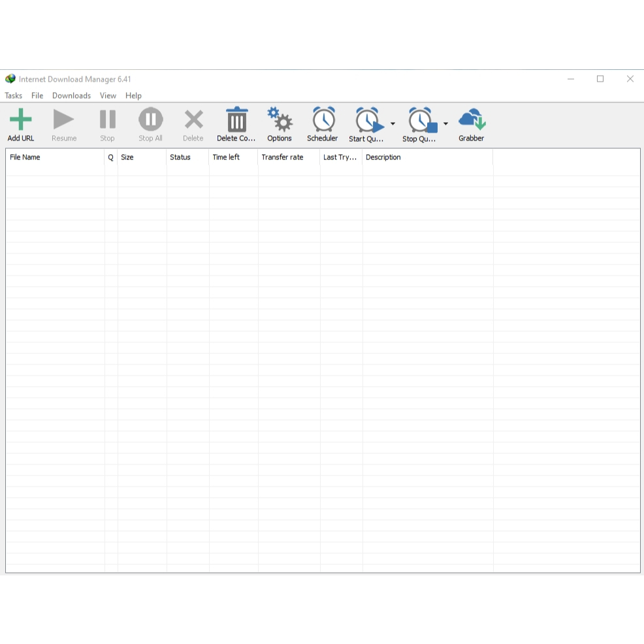The width and height of the screenshot is (644, 644).
Task: Open the Downloads menu
Action: [x=71, y=95]
